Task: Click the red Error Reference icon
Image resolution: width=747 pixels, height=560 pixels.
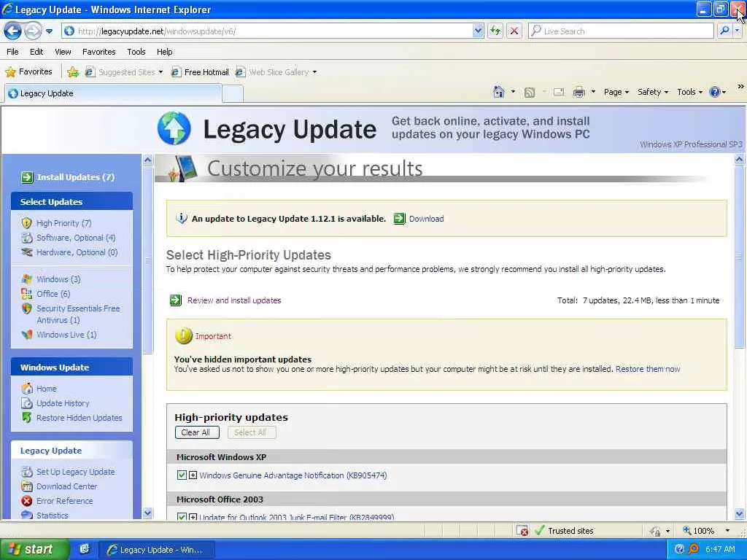Action: click(x=27, y=501)
